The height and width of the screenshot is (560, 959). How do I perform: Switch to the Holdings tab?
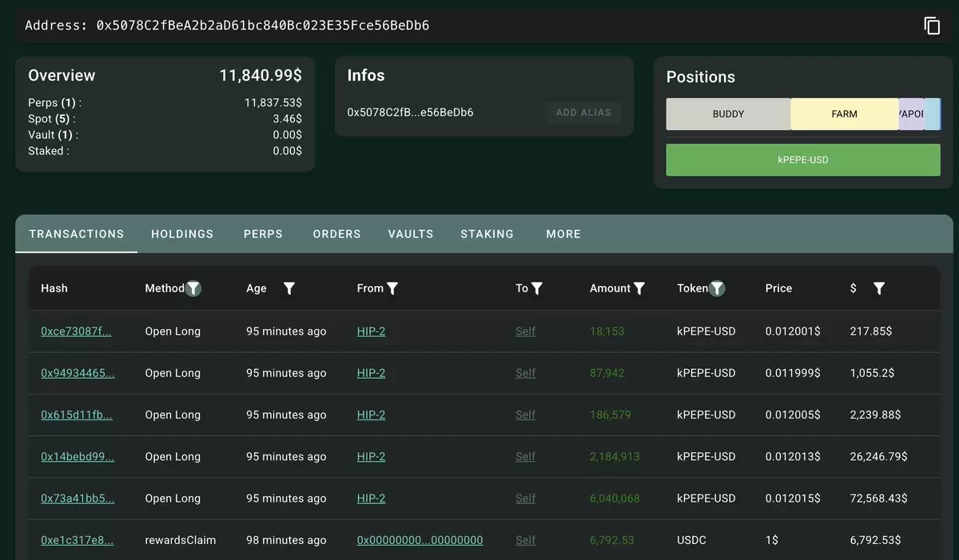tap(182, 234)
